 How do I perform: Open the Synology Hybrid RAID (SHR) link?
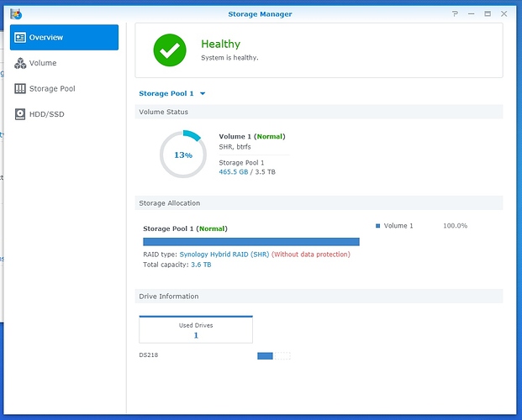click(x=224, y=254)
